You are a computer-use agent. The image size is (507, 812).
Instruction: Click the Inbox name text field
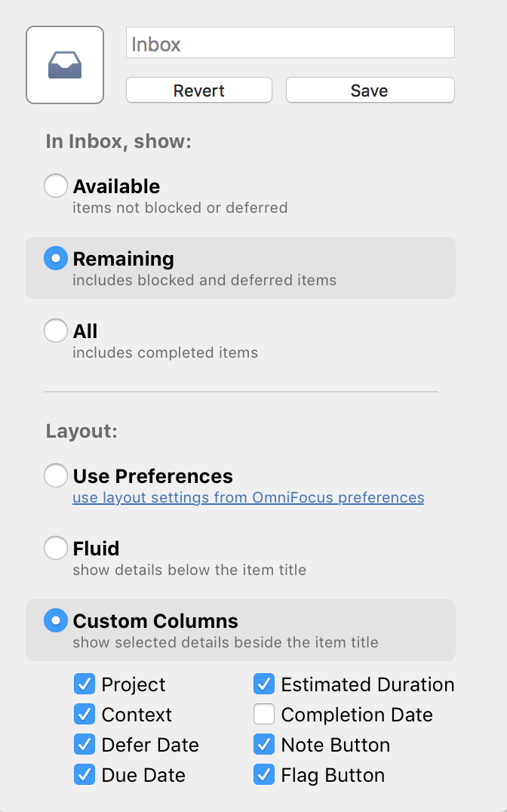pyautogui.click(x=290, y=42)
